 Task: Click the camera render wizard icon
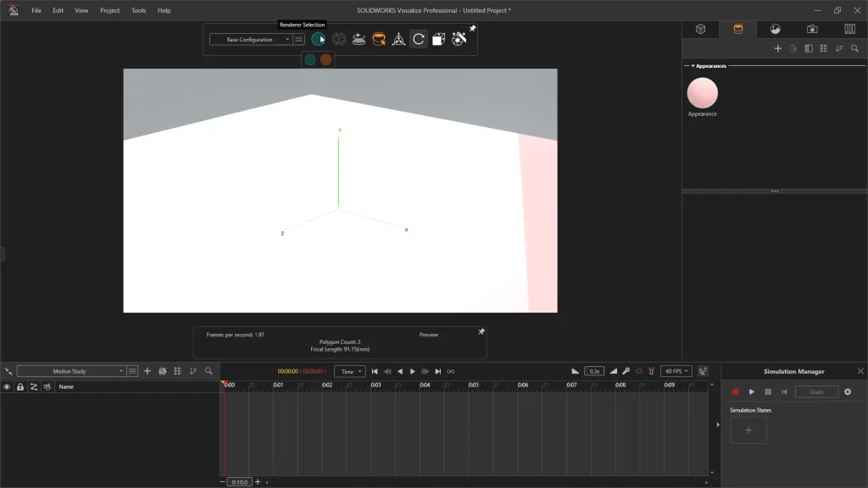(459, 39)
